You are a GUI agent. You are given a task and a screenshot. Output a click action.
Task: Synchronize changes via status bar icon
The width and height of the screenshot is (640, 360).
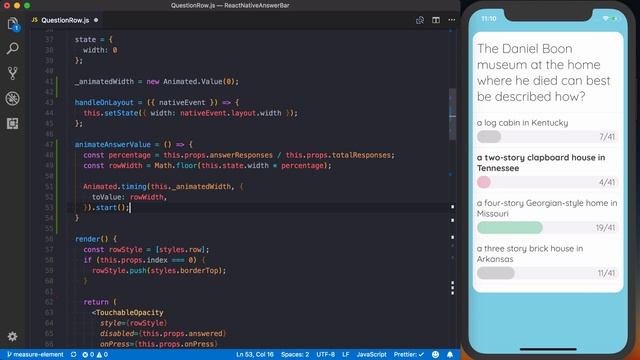point(73,354)
